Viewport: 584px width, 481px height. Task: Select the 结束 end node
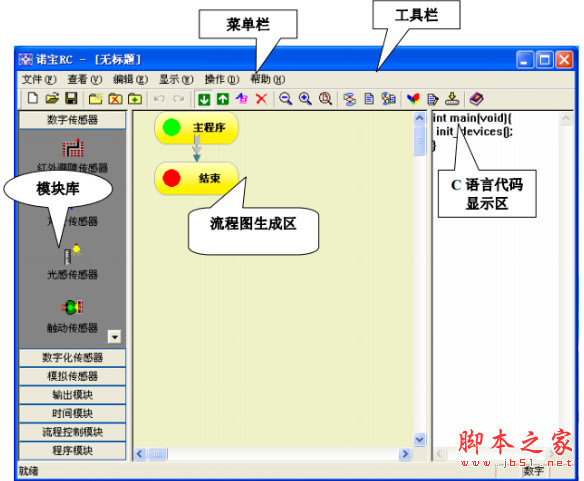click(197, 178)
